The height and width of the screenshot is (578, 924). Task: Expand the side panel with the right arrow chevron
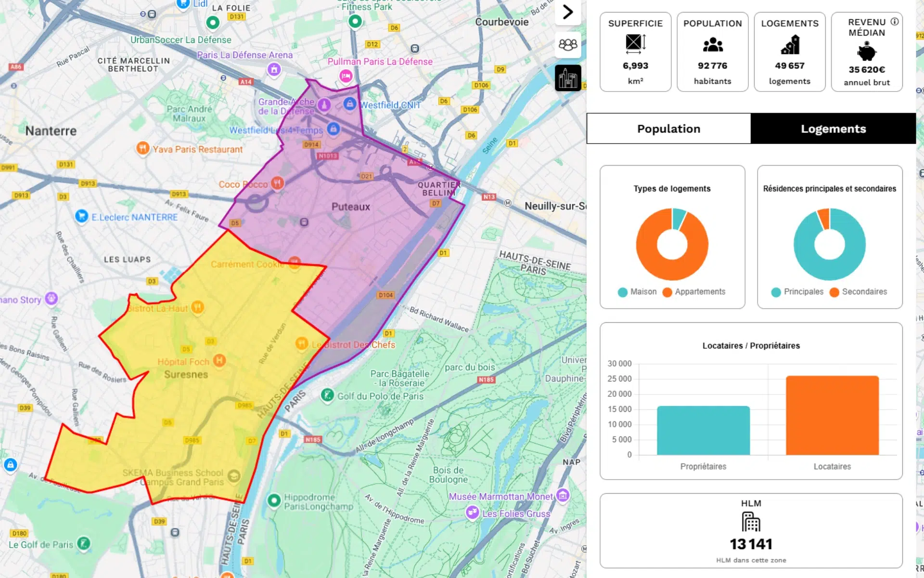[567, 12]
